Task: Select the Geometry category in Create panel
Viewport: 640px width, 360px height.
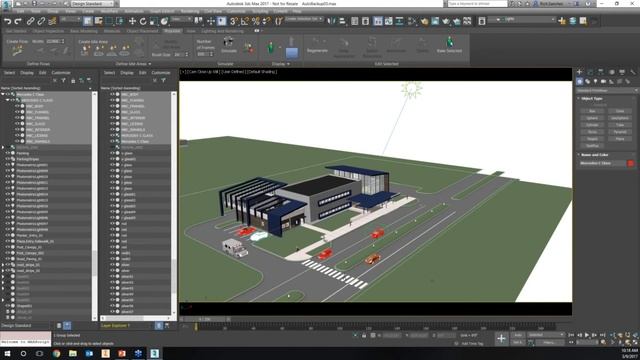Action: 580,81
